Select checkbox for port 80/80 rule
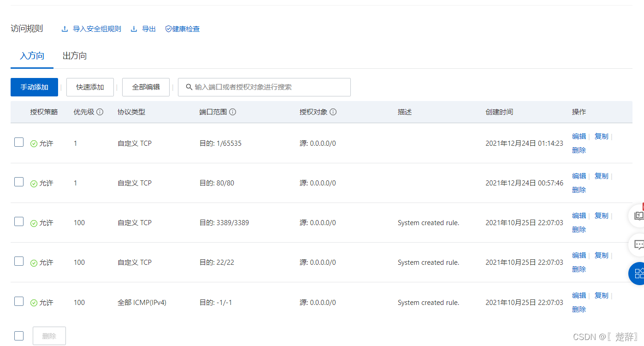 [19, 182]
